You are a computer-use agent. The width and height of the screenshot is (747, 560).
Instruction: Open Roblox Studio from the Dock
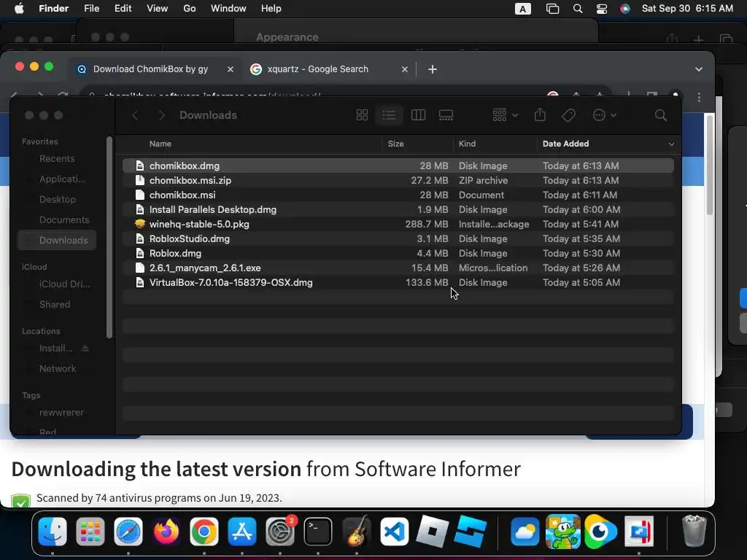click(471, 532)
